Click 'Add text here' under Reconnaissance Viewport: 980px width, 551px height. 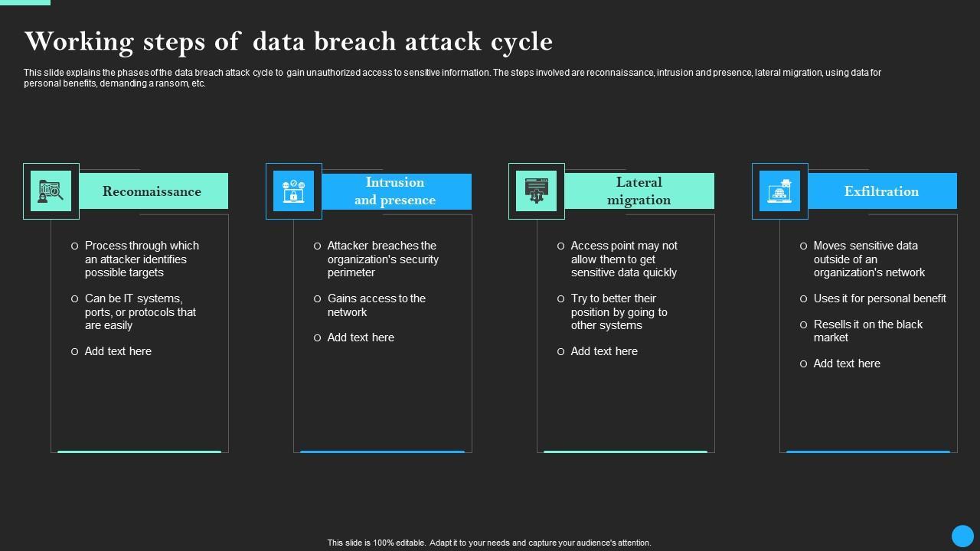pyautogui.click(x=118, y=351)
